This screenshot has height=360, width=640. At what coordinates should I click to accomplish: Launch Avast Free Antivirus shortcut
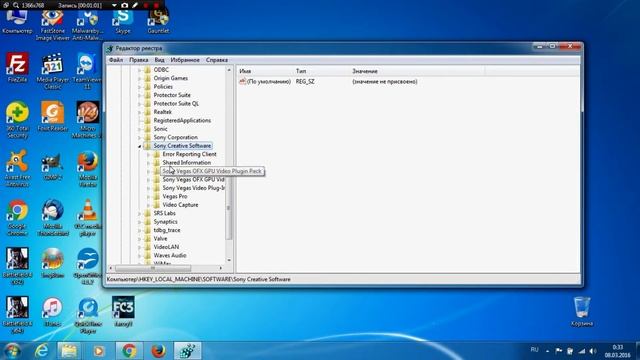tap(17, 169)
